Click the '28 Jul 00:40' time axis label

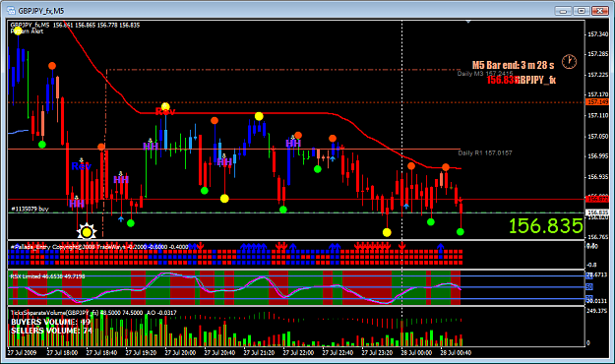point(456,352)
